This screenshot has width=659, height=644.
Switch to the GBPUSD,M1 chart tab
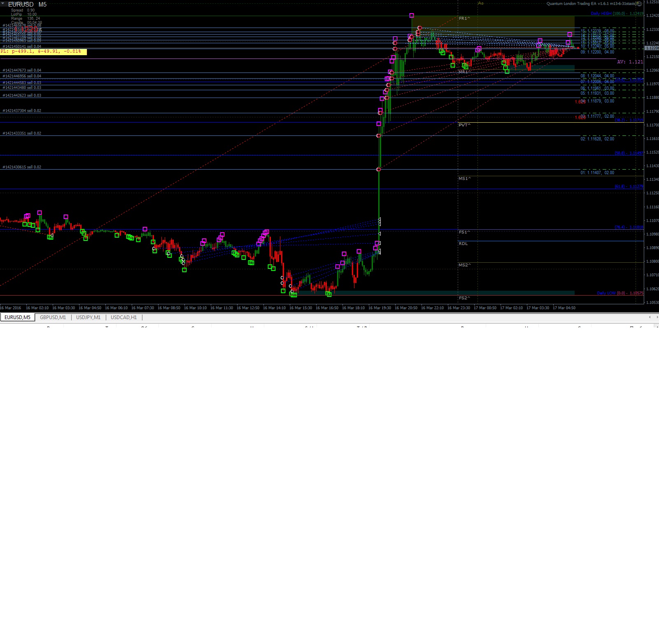[x=53, y=317]
